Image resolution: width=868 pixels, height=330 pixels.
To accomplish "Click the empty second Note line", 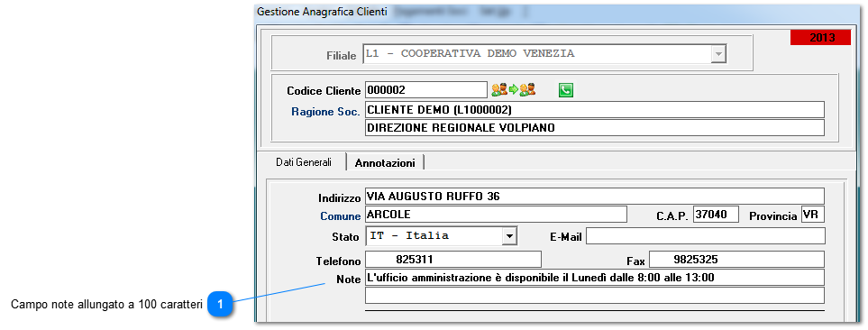I will pyautogui.click(x=595, y=296).
